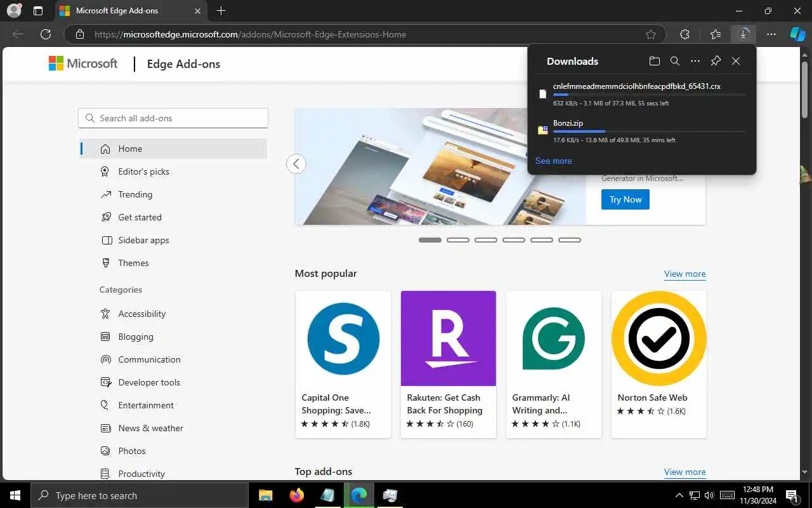Viewport: 812px width, 508px height.
Task: Open Copilot sidebar icon
Action: pyautogui.click(x=797, y=34)
